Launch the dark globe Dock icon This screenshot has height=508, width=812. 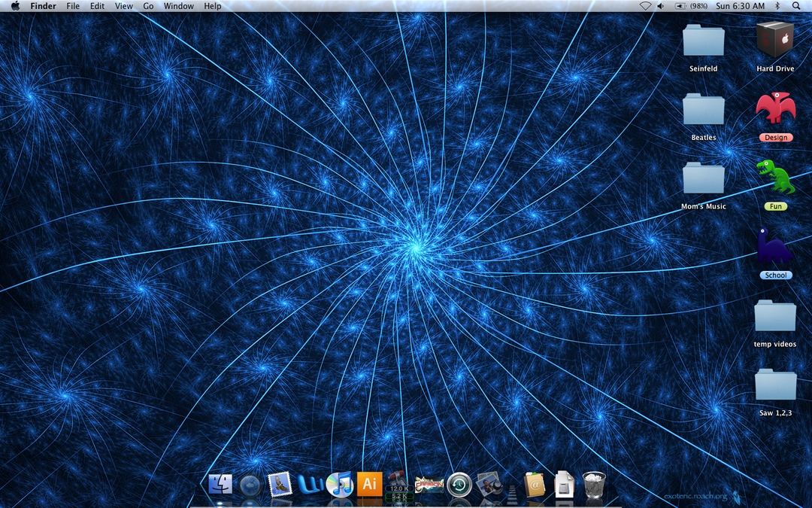click(250, 485)
